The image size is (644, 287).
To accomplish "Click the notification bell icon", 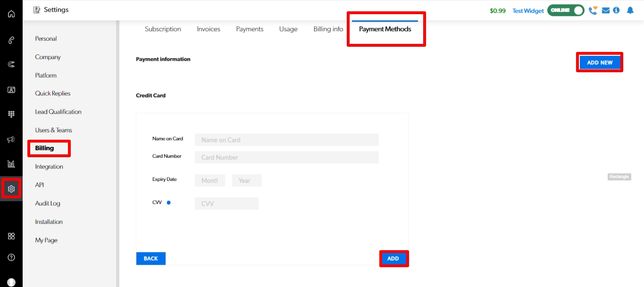I will pos(630,10).
